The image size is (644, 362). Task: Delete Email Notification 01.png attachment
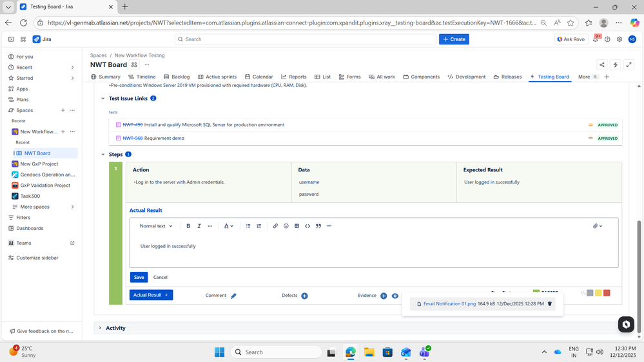549,304
